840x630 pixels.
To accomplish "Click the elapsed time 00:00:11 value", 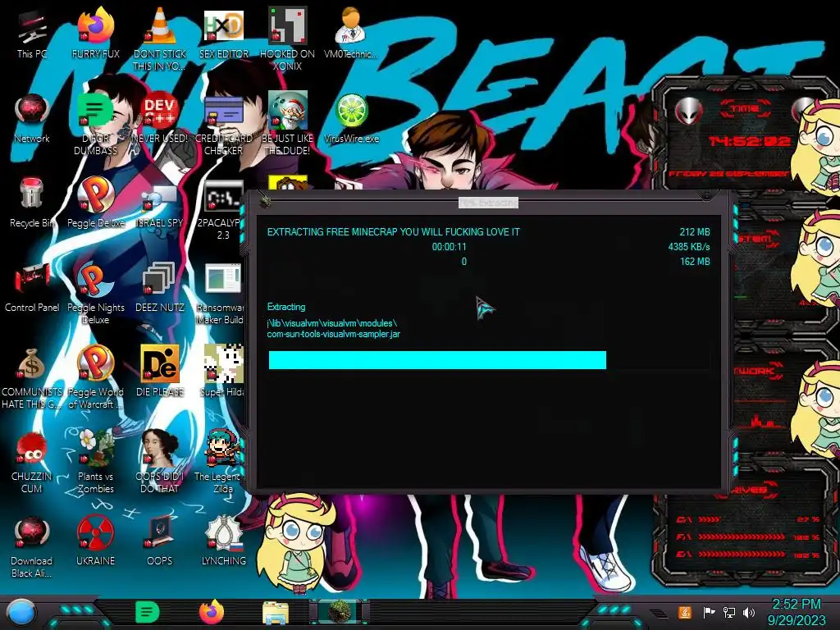I will click(449, 247).
